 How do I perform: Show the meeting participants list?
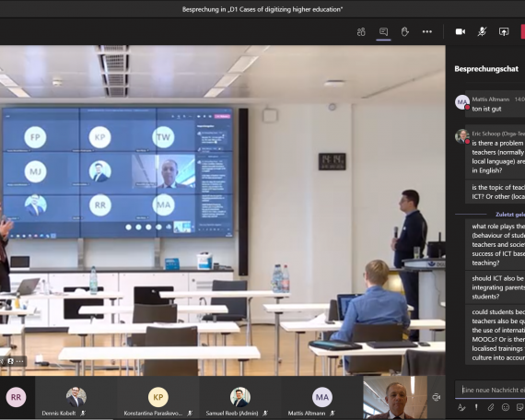(x=361, y=32)
